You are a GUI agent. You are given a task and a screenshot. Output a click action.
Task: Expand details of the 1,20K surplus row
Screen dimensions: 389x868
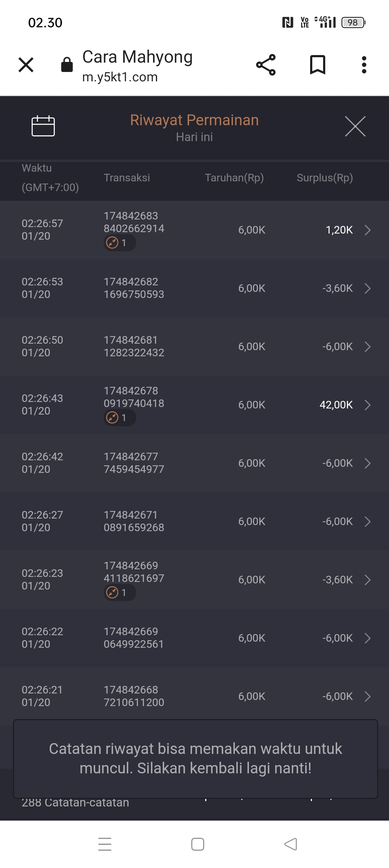(x=367, y=230)
